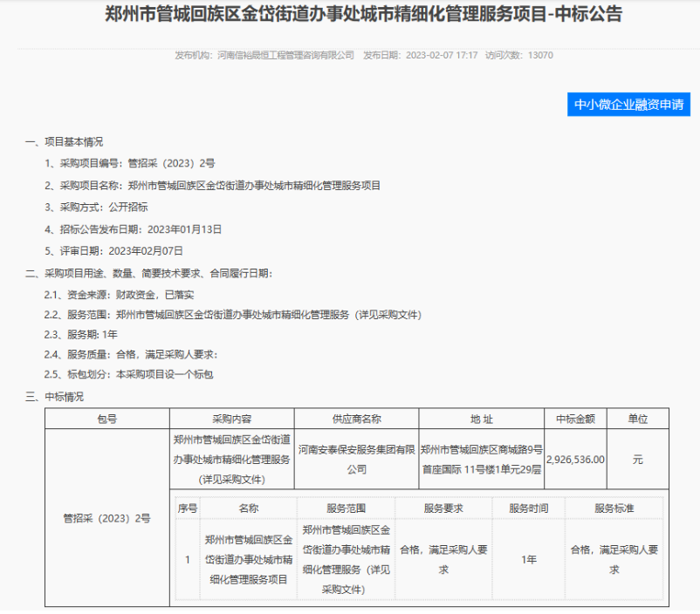Click inner 服务范围 cell ending 采购文件)

coord(346,559)
